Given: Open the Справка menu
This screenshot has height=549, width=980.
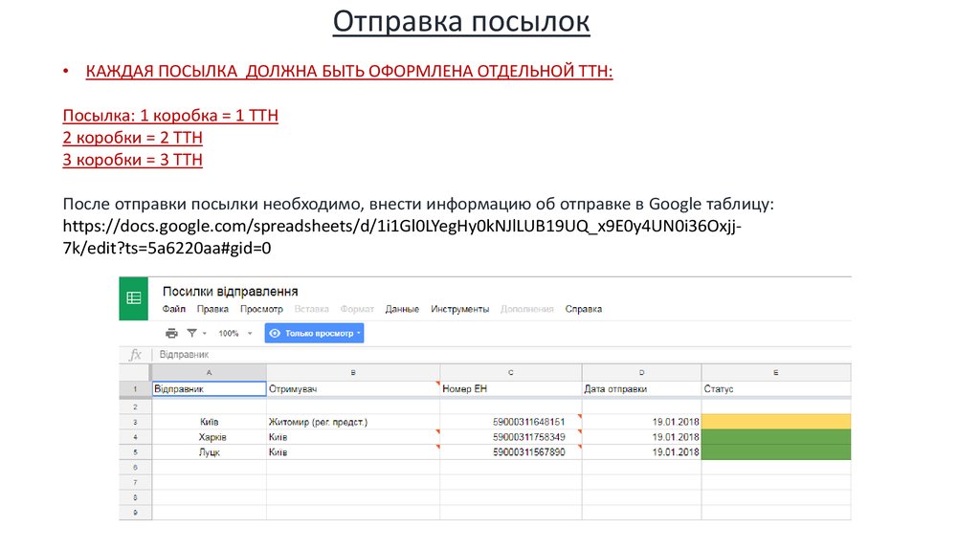Looking at the screenshot, I should tap(584, 309).
